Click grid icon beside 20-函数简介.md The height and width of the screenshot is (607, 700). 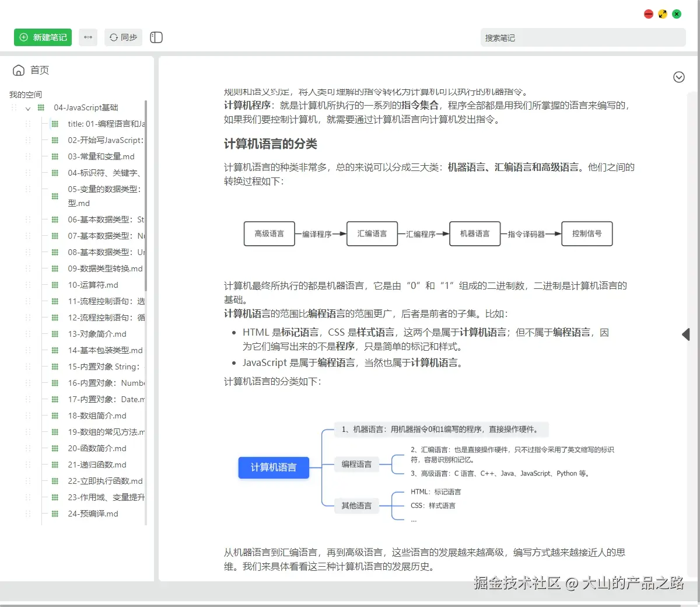55,448
